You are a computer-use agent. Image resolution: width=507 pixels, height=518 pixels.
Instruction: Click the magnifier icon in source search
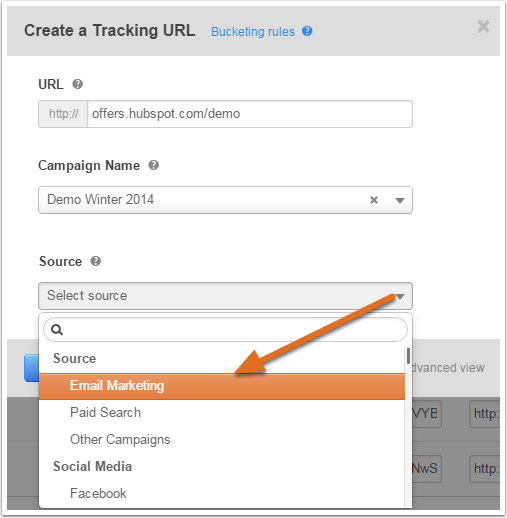[57, 330]
